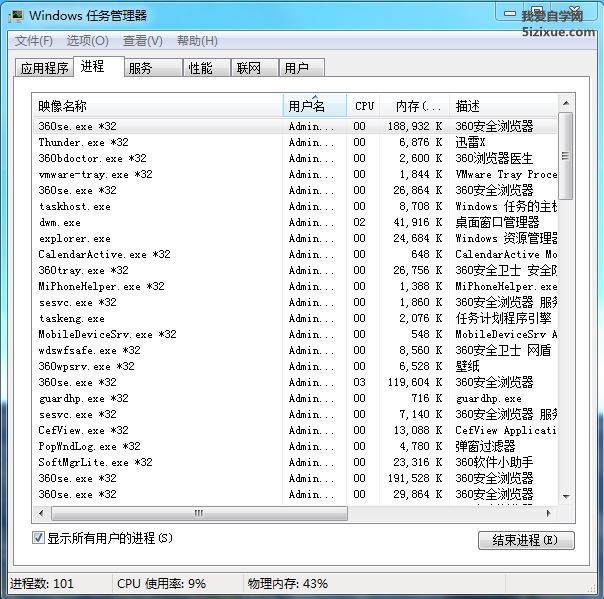This screenshot has height=599, width=604.
Task: Click the 物理内存: 43% status entry
Action: point(287,583)
